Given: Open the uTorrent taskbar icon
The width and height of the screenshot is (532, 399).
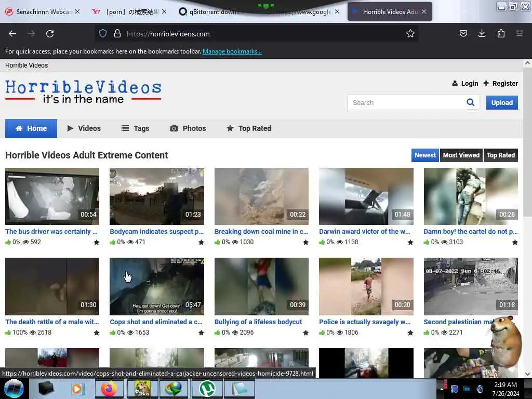Looking at the screenshot, I should [207, 389].
